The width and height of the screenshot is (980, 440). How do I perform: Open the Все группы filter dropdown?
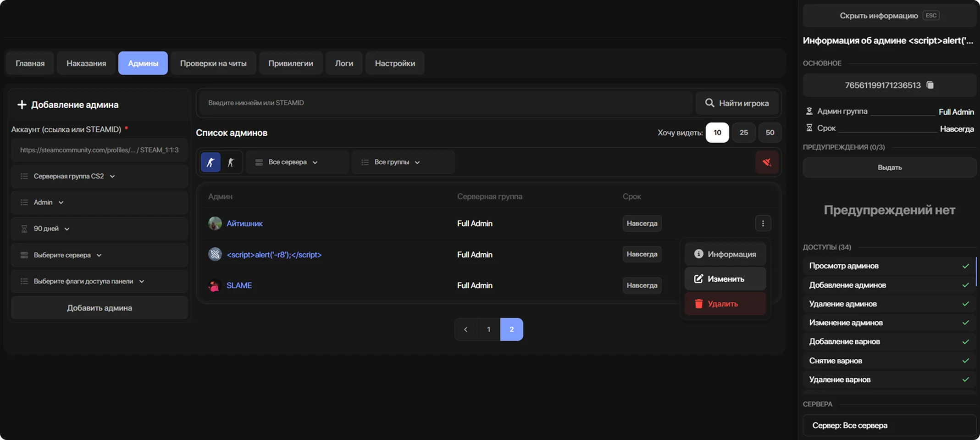[403, 162]
